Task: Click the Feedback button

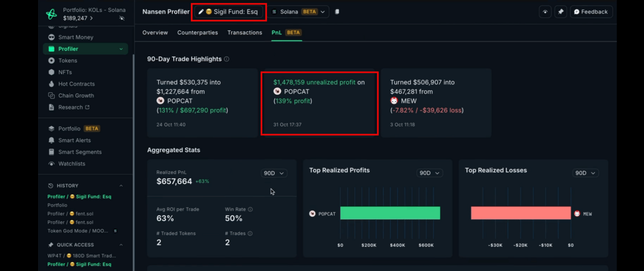Action: click(591, 12)
